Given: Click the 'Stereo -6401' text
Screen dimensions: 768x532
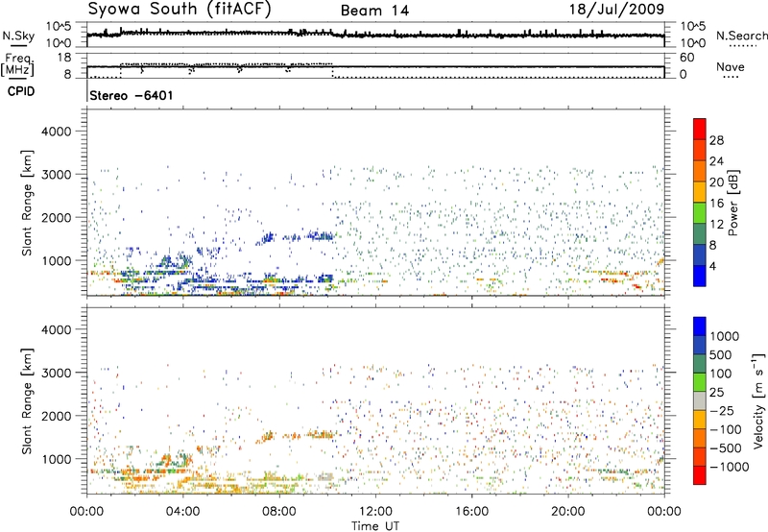Looking at the screenshot, I should [x=132, y=95].
